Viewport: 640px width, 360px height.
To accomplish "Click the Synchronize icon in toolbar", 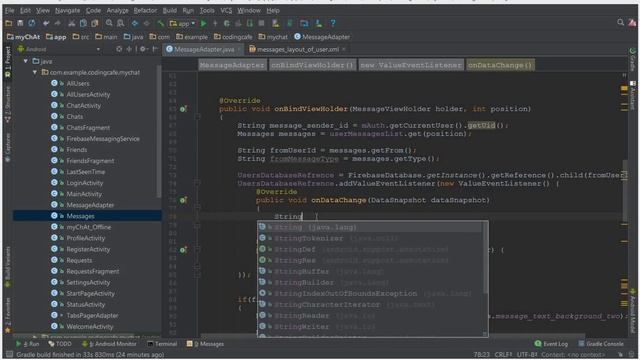I will 32,24.
